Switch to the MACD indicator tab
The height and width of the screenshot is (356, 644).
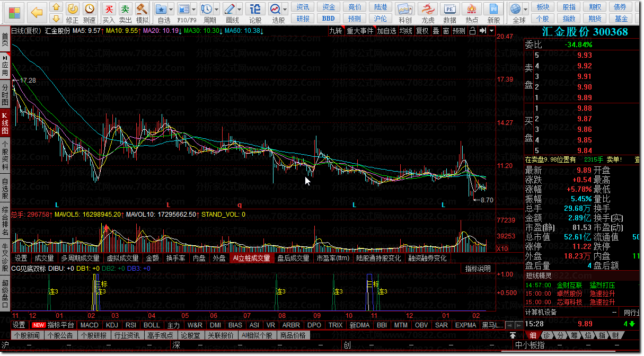[x=90, y=325]
